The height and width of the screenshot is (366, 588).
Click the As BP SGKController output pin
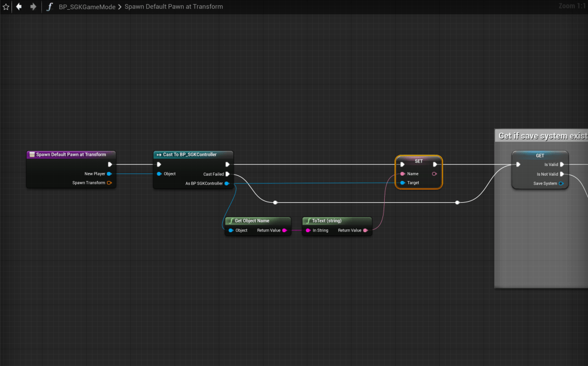(227, 183)
